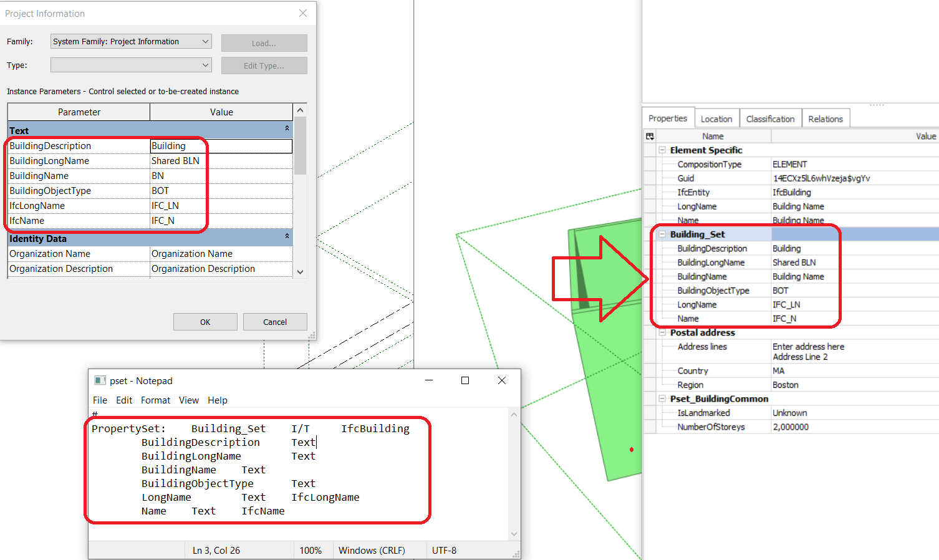Open the empty Type dropdown

[x=205, y=65]
